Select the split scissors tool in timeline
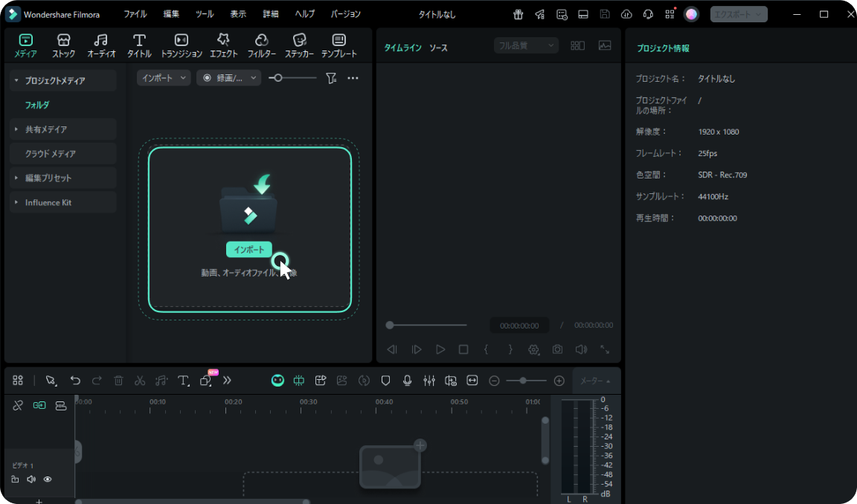 point(140,381)
